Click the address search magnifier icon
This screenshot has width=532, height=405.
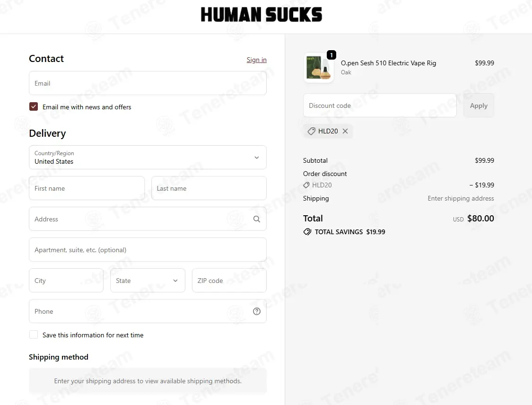(x=256, y=219)
